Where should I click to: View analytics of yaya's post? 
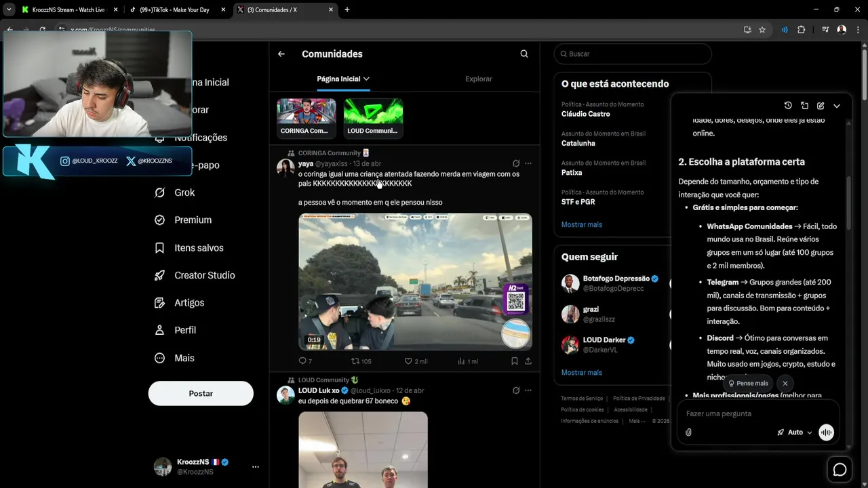(x=468, y=361)
